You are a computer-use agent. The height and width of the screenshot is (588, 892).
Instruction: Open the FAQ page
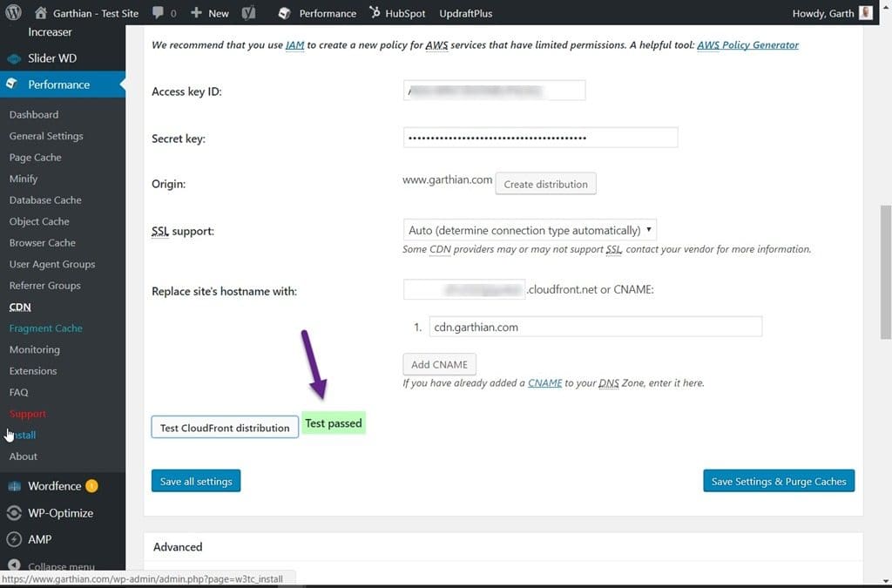click(18, 392)
